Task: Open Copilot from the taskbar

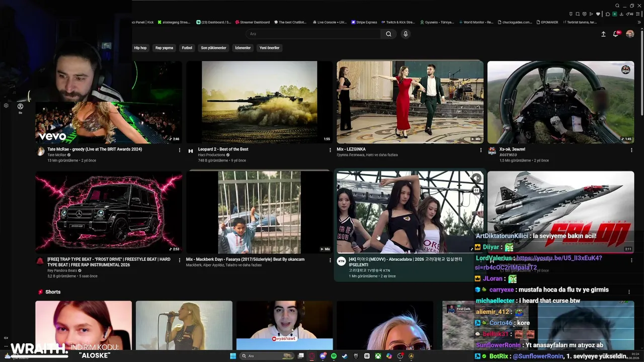Action: pyautogui.click(x=389, y=356)
